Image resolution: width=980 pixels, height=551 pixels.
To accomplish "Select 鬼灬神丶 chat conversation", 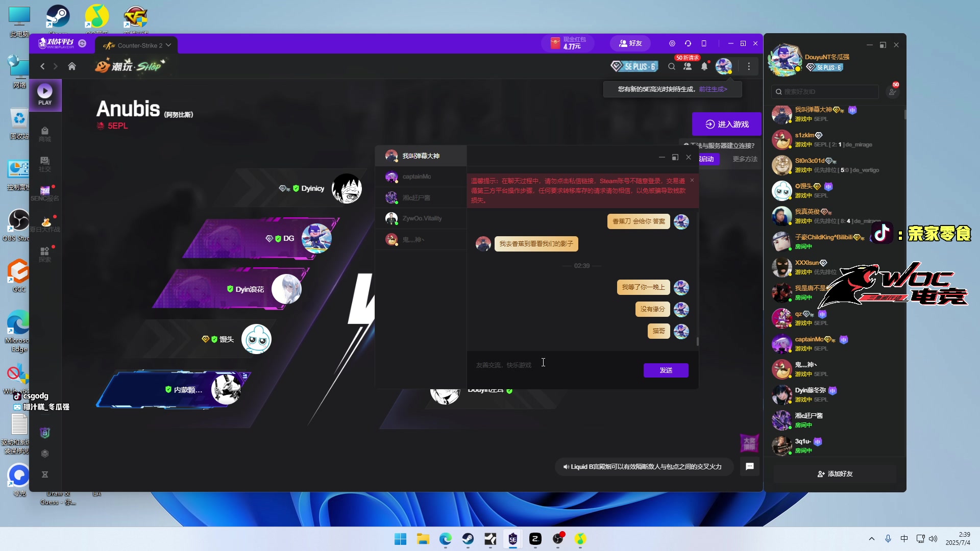I will click(x=421, y=239).
